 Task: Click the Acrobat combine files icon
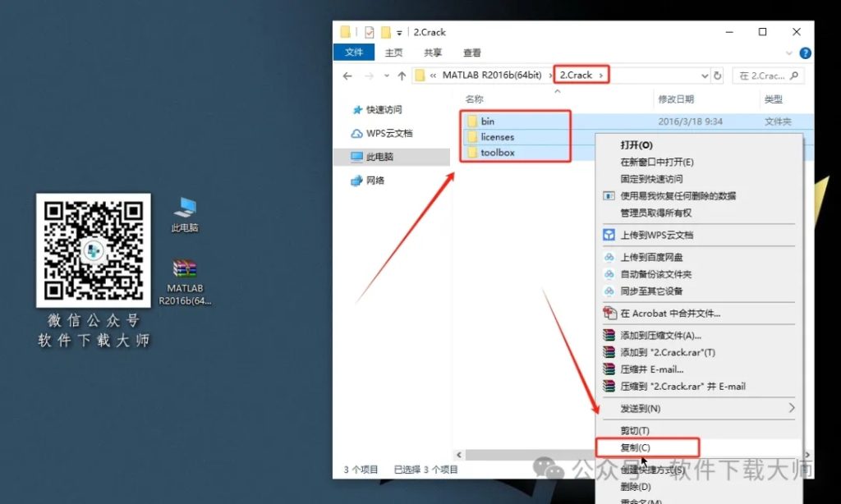click(x=609, y=314)
